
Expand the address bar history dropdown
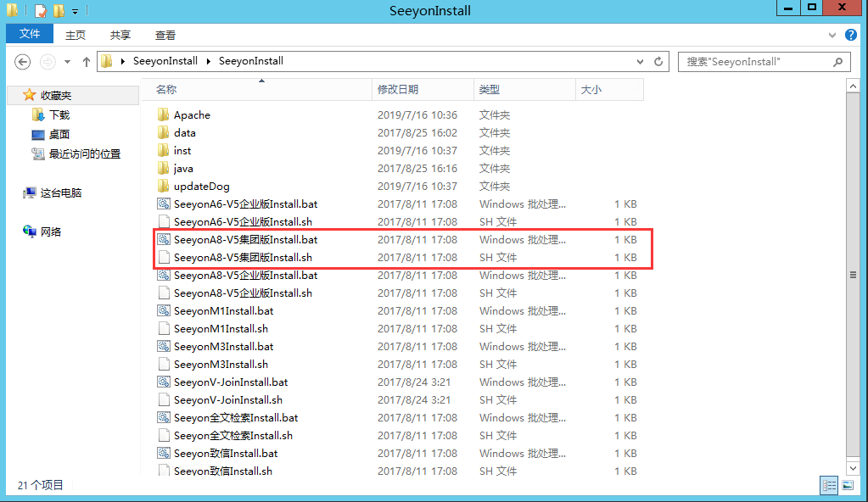click(640, 61)
